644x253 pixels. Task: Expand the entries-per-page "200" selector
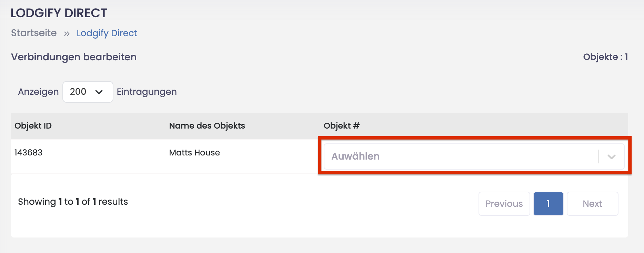[88, 92]
